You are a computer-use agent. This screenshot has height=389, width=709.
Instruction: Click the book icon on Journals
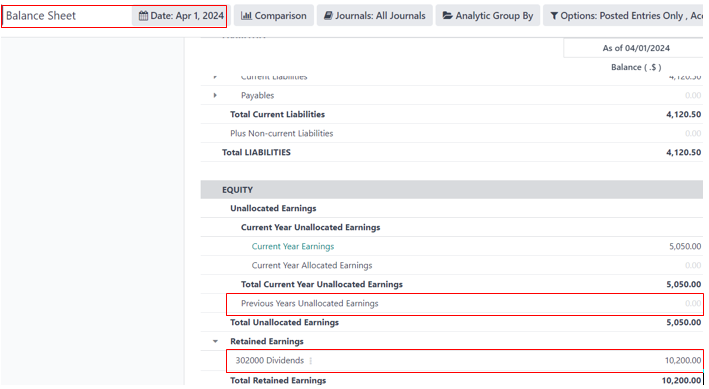click(x=328, y=16)
